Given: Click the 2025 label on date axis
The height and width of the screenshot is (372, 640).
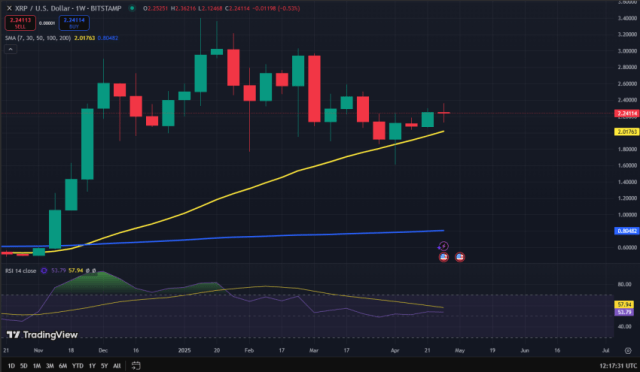Looking at the screenshot, I should (x=184, y=350).
